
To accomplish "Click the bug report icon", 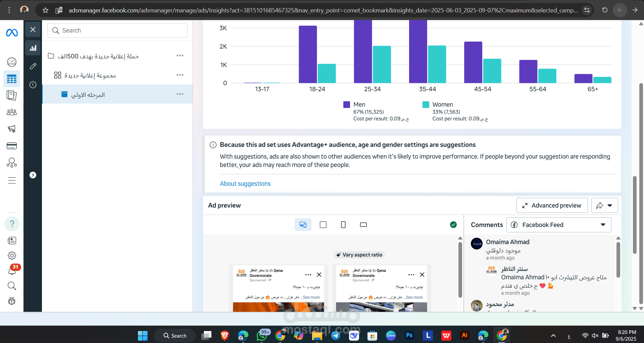I will coord(12,301).
